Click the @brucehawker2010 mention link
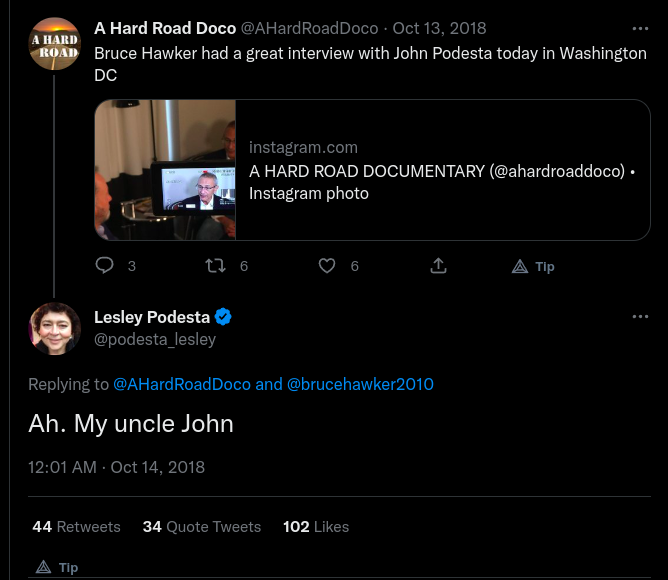The height and width of the screenshot is (580, 668). pos(360,384)
